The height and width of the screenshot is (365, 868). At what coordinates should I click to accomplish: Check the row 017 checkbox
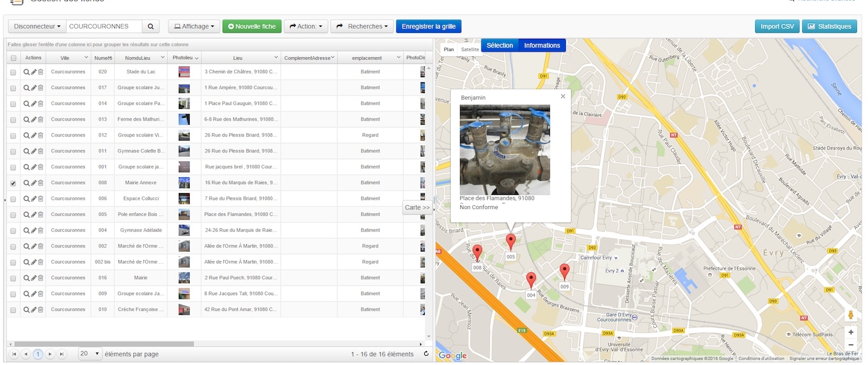point(13,88)
